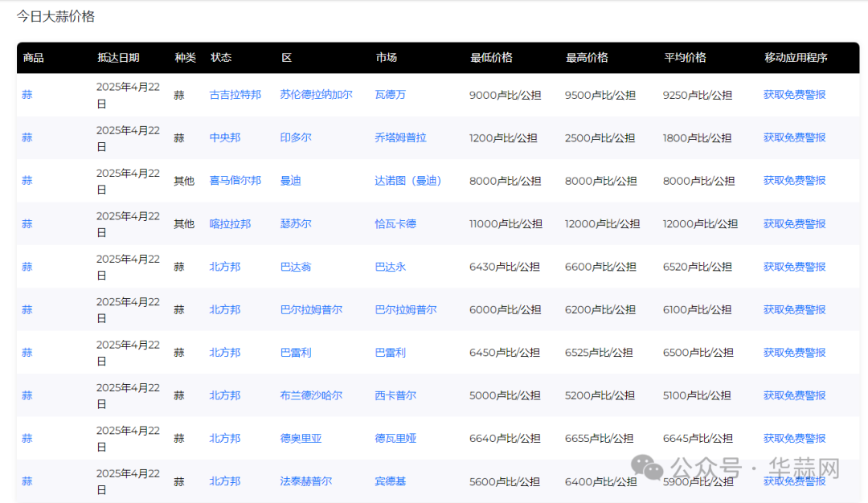Open the 恰瓦卡德 market link
The height and width of the screenshot is (503, 868).
pyautogui.click(x=395, y=223)
